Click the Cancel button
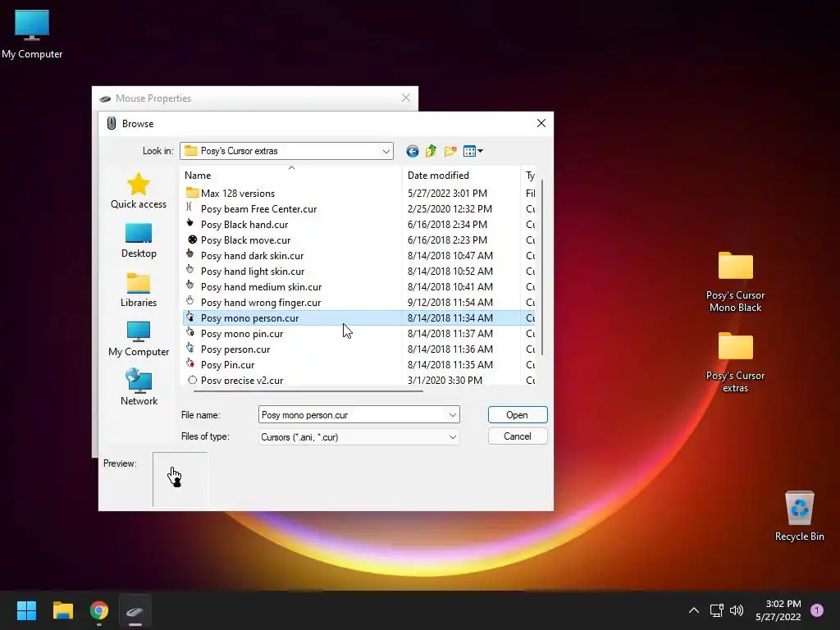The width and height of the screenshot is (840, 630). tap(518, 436)
